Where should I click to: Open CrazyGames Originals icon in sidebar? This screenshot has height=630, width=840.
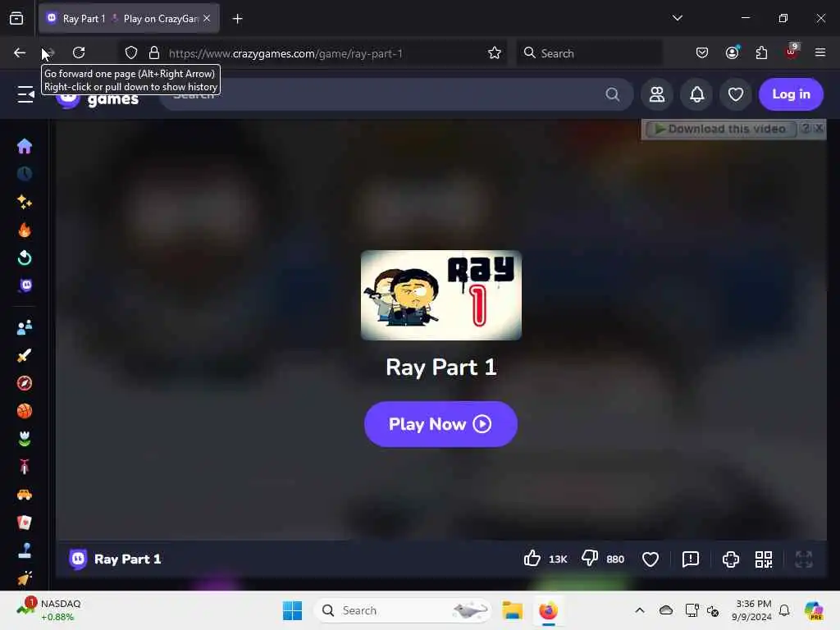[25, 285]
